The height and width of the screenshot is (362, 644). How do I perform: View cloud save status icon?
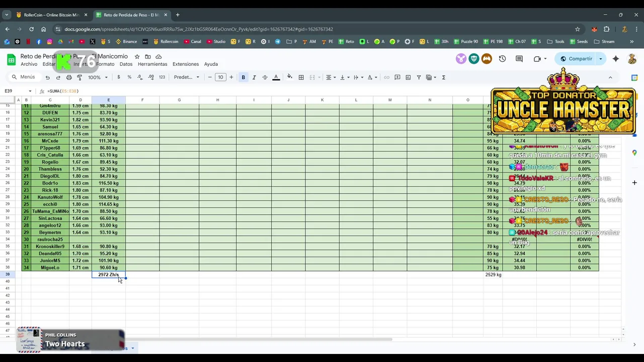pos(158,57)
